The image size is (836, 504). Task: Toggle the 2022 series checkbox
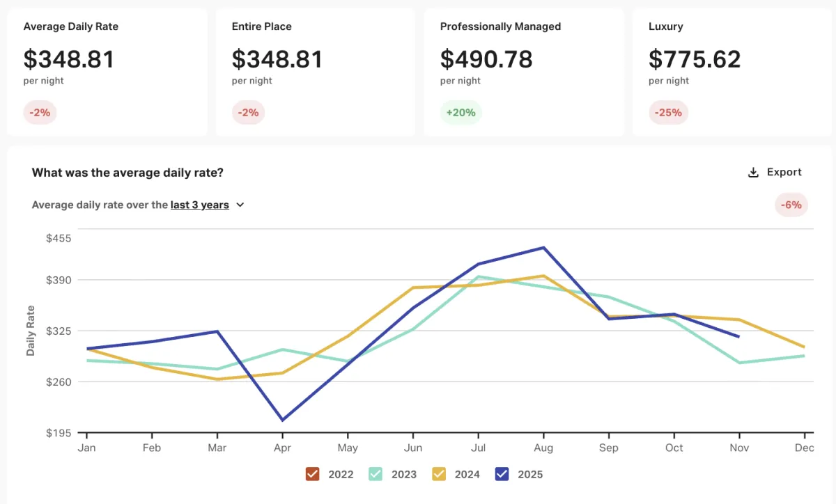[x=312, y=474]
